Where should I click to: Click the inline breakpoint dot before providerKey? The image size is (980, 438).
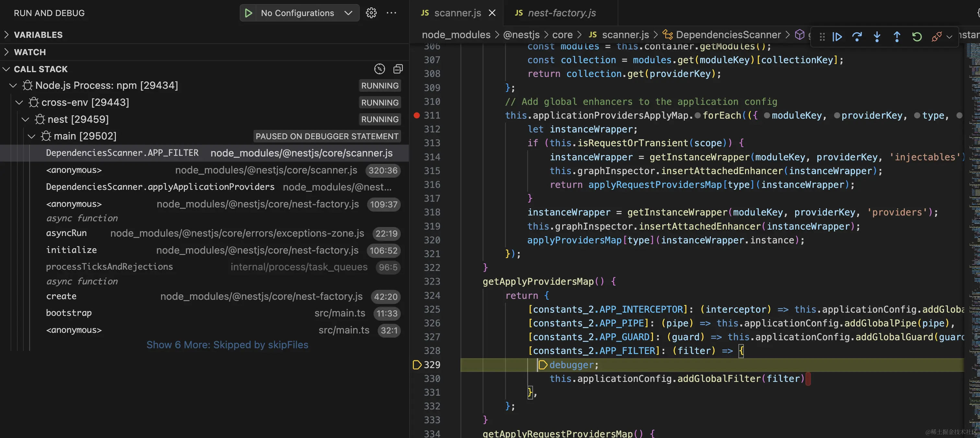point(837,116)
